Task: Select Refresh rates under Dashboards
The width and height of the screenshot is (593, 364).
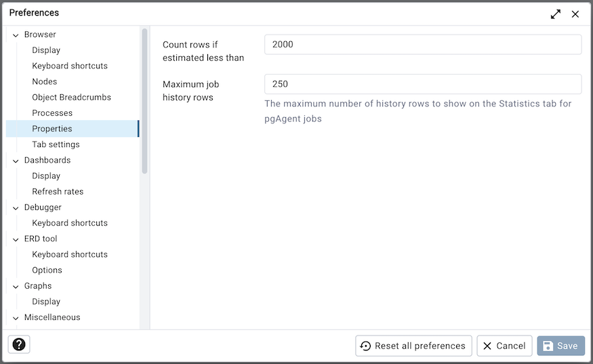Action: [x=58, y=192]
